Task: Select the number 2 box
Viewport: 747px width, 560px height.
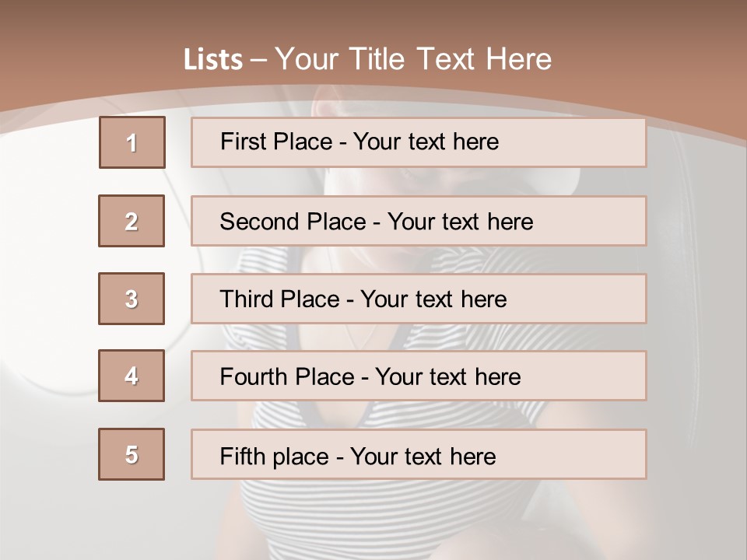Action: coord(132,221)
